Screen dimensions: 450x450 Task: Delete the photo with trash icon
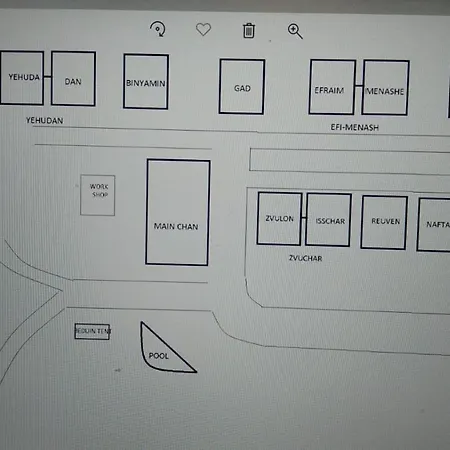pyautogui.click(x=249, y=31)
